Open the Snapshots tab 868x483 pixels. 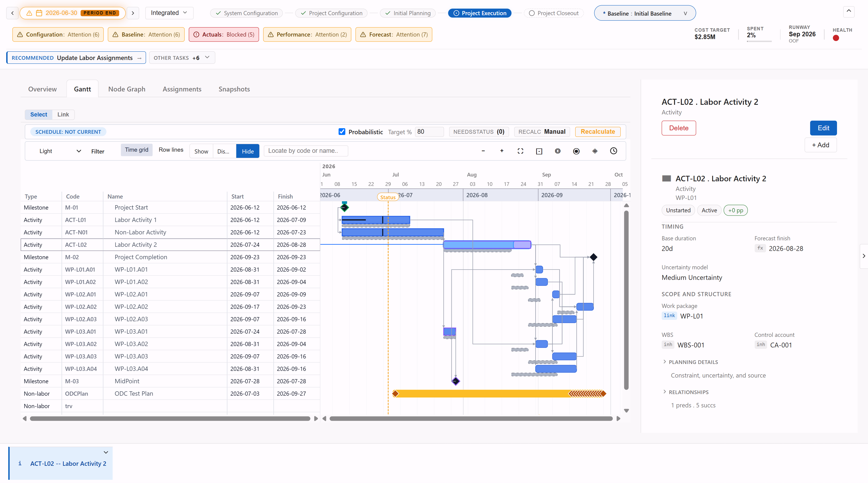234,89
